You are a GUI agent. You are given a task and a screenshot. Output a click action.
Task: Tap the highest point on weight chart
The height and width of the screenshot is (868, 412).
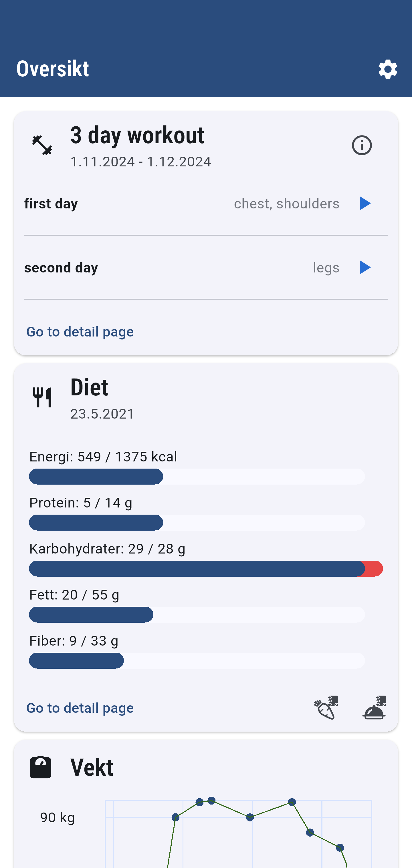pos(211,801)
